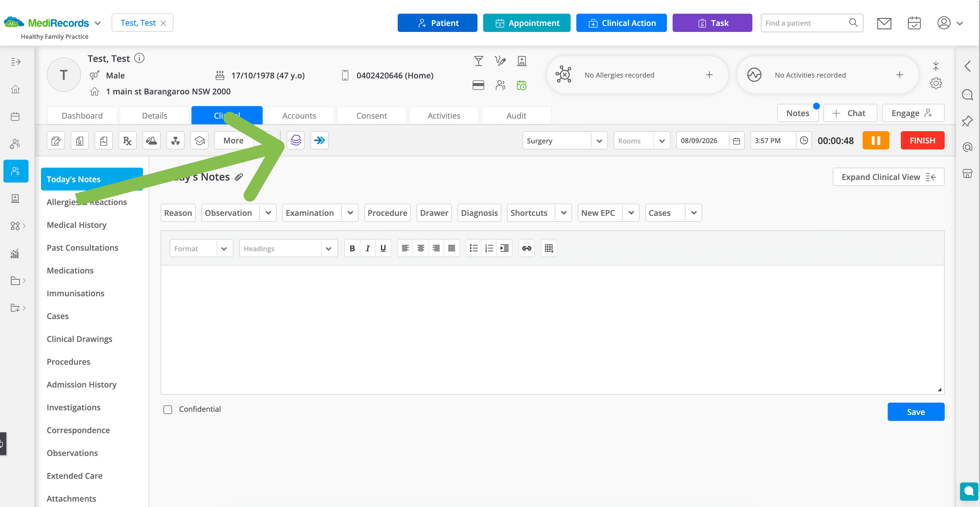Tick the Confidential checkbox
Screen dimensions: 980x507
[168, 409]
